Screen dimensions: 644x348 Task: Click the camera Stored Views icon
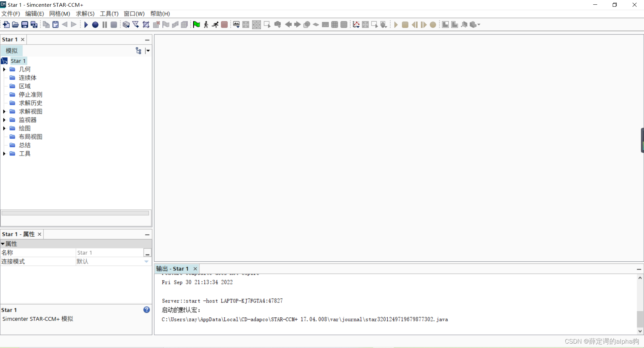point(278,25)
